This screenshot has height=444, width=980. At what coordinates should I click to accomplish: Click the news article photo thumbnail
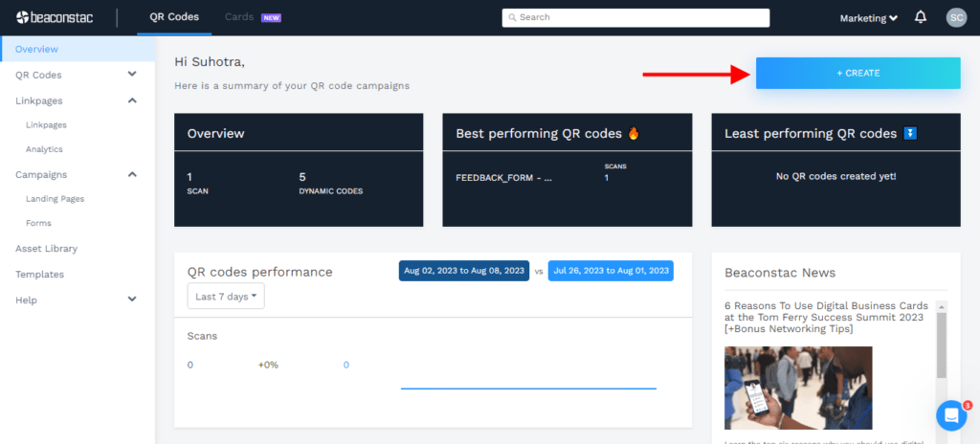(798, 388)
